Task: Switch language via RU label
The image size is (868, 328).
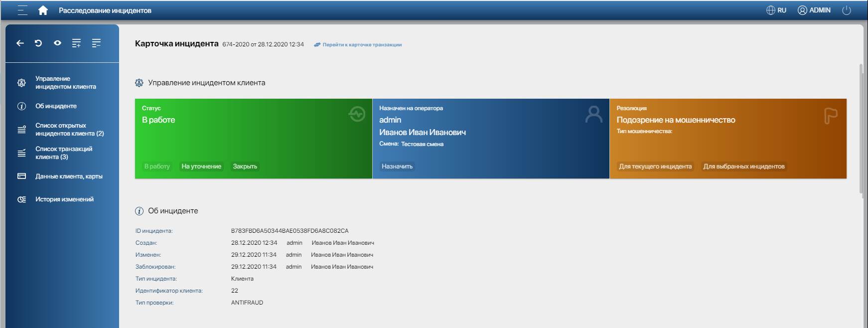Action: (782, 10)
